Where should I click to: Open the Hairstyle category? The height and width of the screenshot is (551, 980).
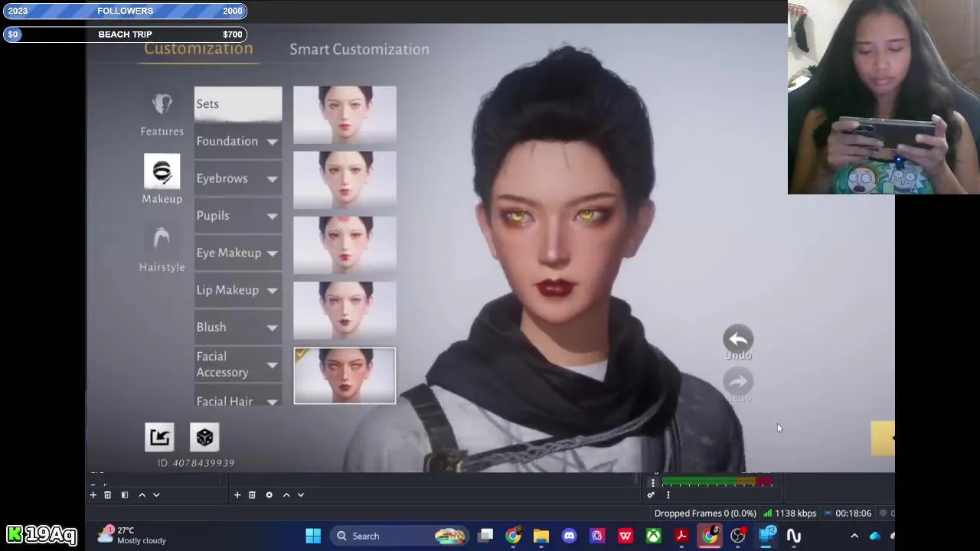(162, 249)
